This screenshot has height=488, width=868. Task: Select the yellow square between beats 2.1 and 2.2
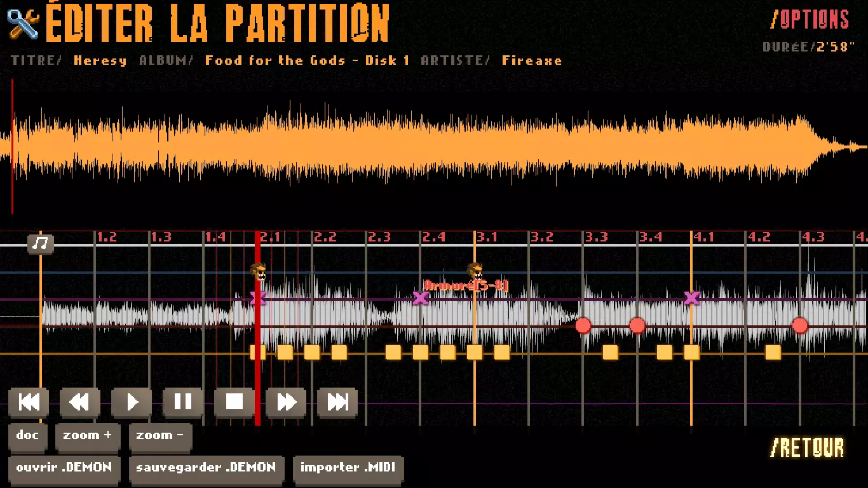(285, 352)
